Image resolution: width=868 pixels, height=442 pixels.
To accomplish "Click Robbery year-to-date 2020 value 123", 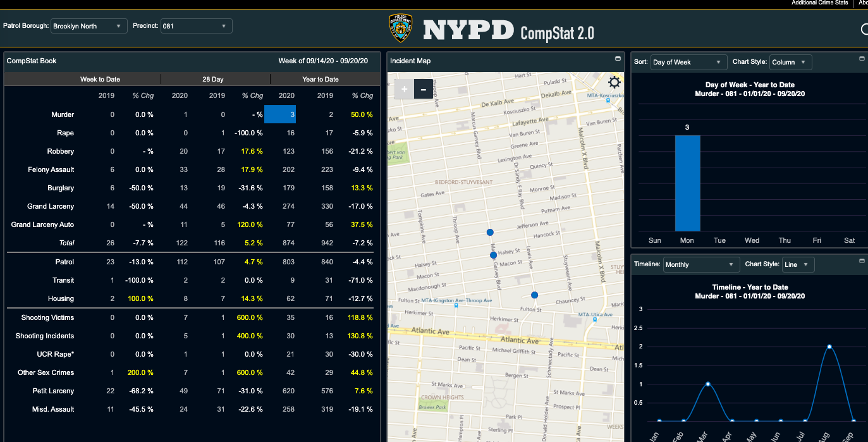I will 288,151.
